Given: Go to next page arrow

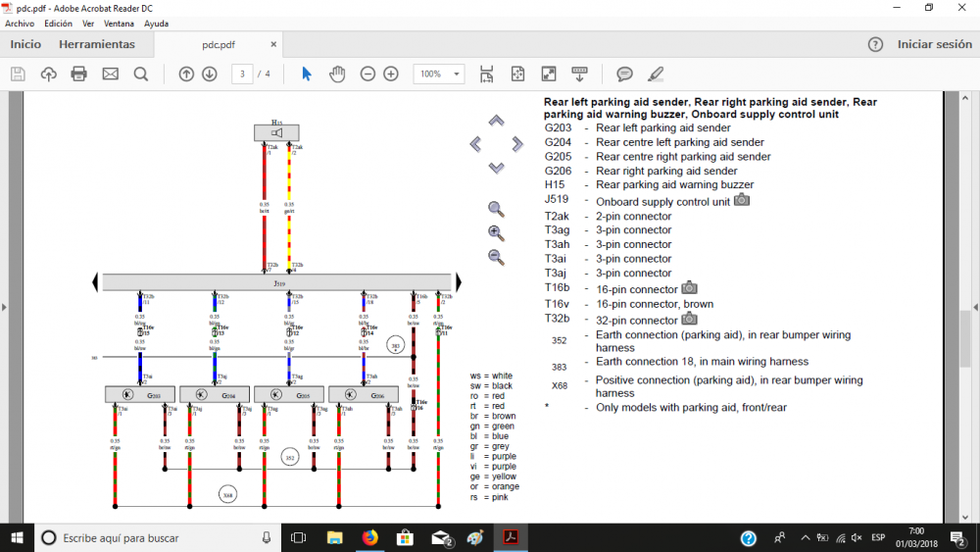Looking at the screenshot, I should click(x=210, y=74).
